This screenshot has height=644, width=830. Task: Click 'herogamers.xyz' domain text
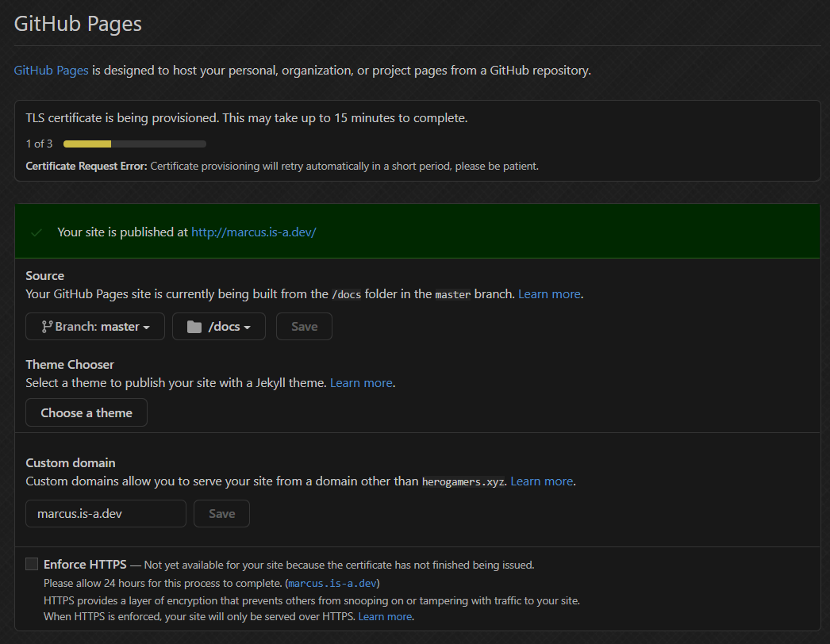[x=463, y=482]
